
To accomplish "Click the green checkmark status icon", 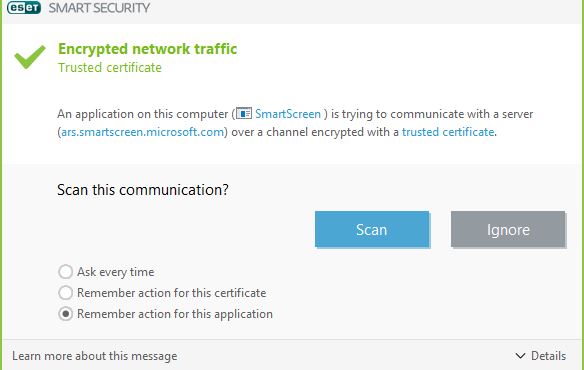I will point(30,57).
